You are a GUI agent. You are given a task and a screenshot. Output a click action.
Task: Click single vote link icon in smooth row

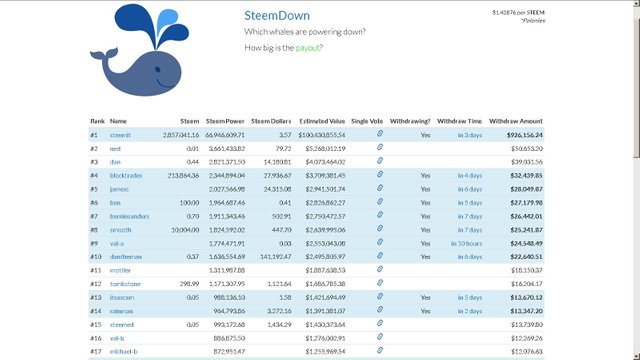[380, 228]
